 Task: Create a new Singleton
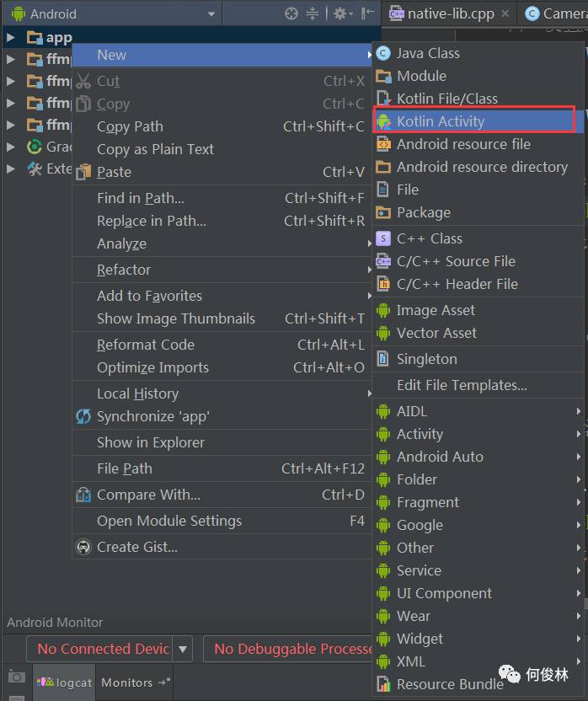pos(478,359)
